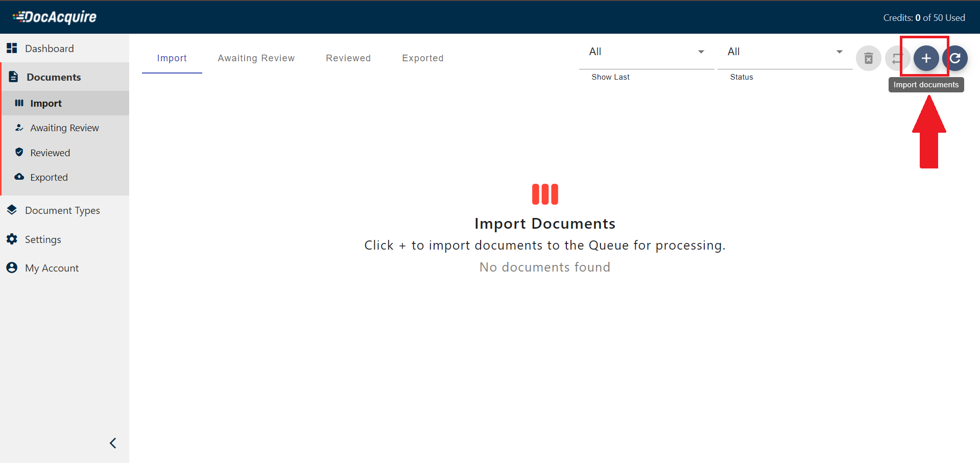Click the reprocess documents loop icon

pyautogui.click(x=897, y=58)
